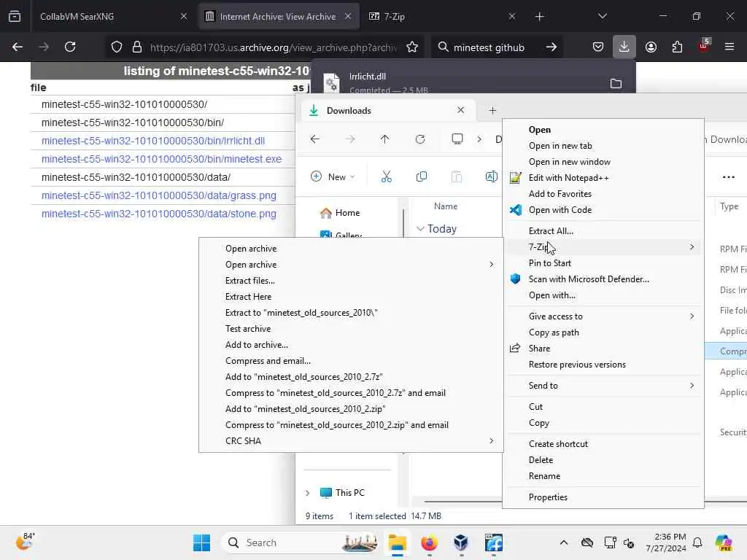
Task: Expand the Send to submenu
Action: (x=692, y=385)
